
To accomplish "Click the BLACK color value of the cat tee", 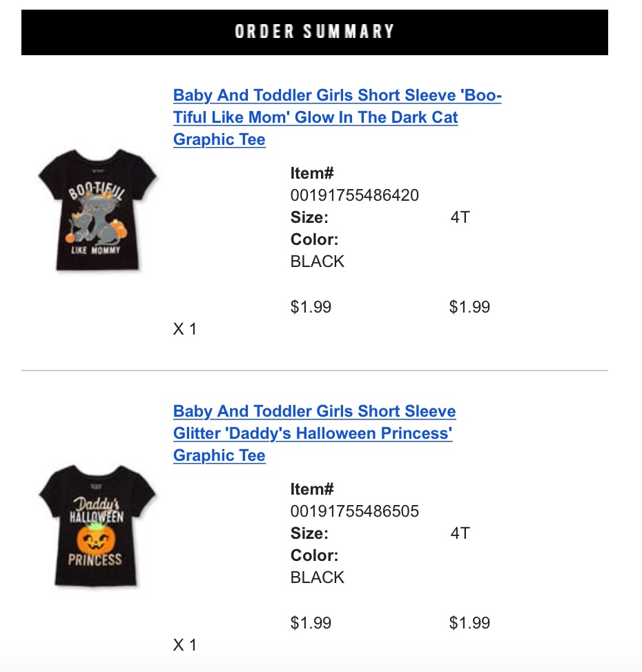I will tap(317, 261).
